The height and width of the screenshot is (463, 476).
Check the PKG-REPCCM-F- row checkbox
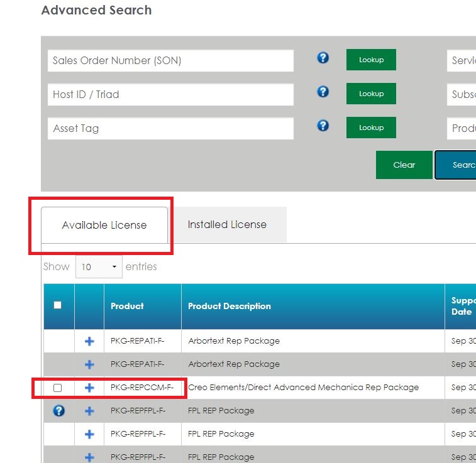[x=57, y=388]
